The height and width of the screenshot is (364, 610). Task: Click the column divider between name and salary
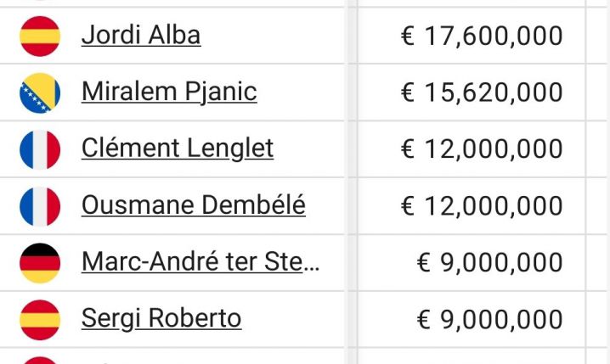[351, 182]
